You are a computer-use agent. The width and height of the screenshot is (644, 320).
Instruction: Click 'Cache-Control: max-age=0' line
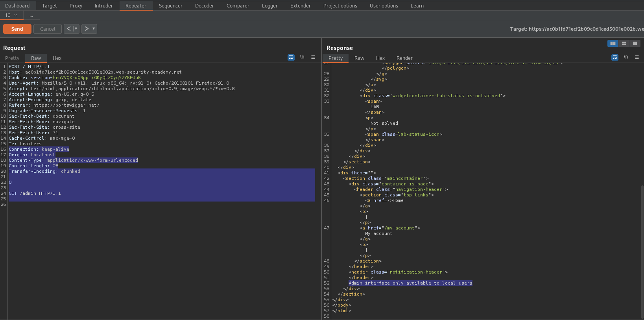[42, 138]
